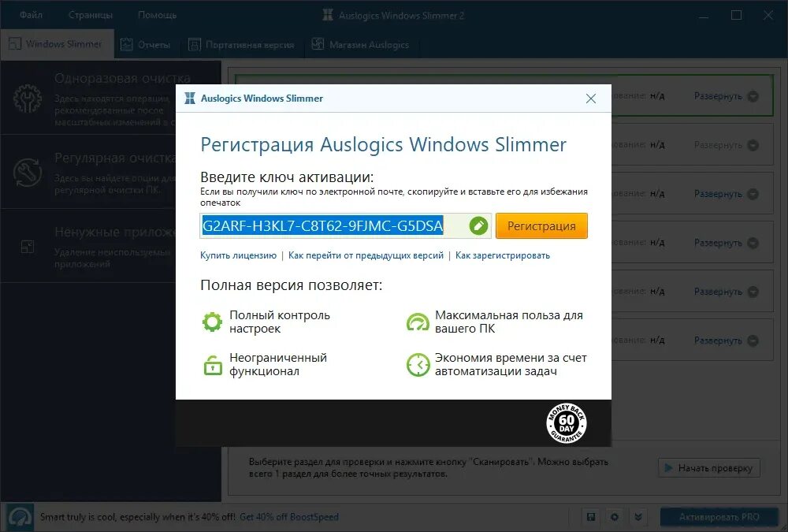Image resolution: width=788 pixels, height=532 pixels.
Task: Click the orange Регистрация button
Action: coord(541,225)
